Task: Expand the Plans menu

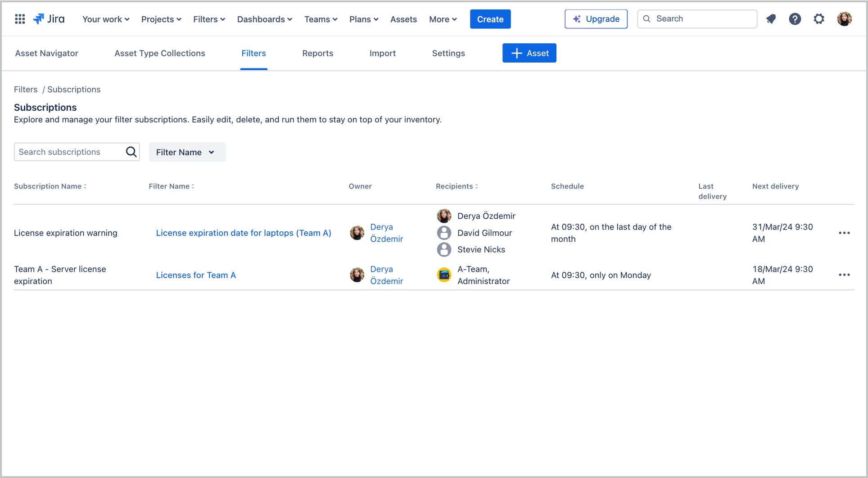Action: pos(364,19)
